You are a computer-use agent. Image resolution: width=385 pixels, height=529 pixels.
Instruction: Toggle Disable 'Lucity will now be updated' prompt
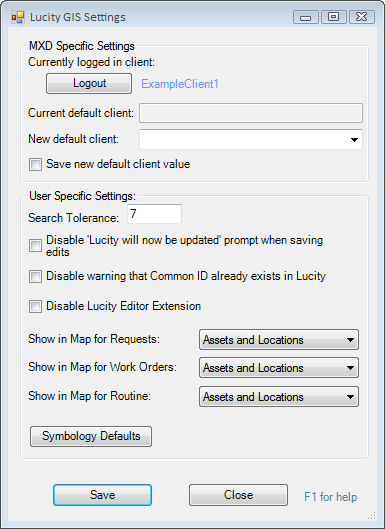click(x=35, y=246)
